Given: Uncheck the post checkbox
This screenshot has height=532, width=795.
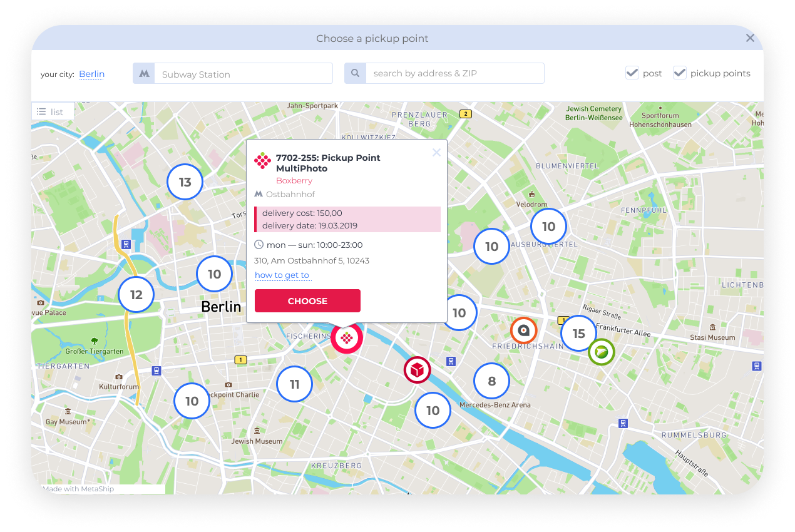Looking at the screenshot, I should (632, 73).
